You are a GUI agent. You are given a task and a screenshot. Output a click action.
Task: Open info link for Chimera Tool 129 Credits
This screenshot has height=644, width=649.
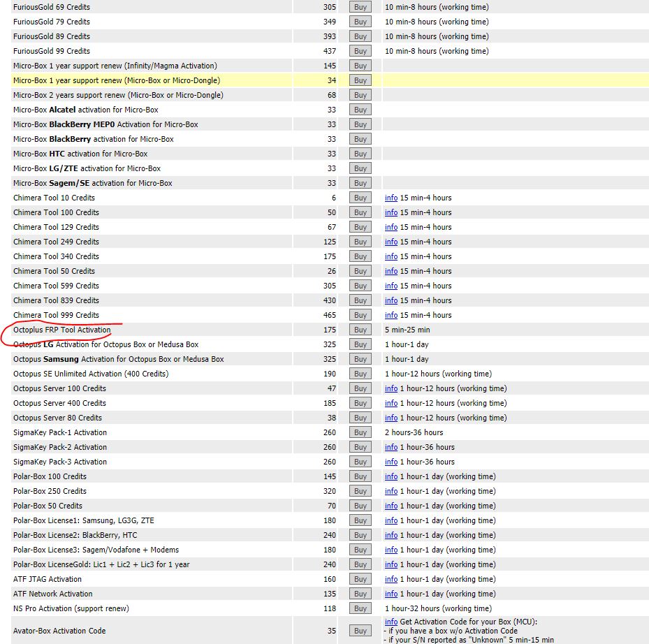point(391,227)
